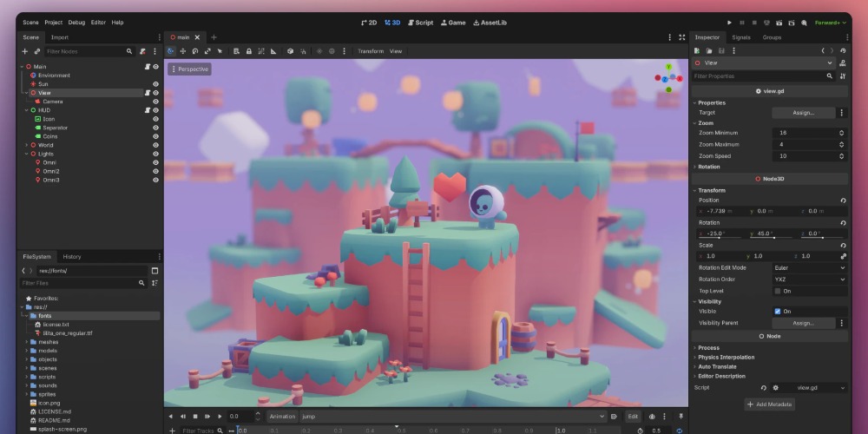
Task: Click Assign button for Target property
Action: click(803, 113)
